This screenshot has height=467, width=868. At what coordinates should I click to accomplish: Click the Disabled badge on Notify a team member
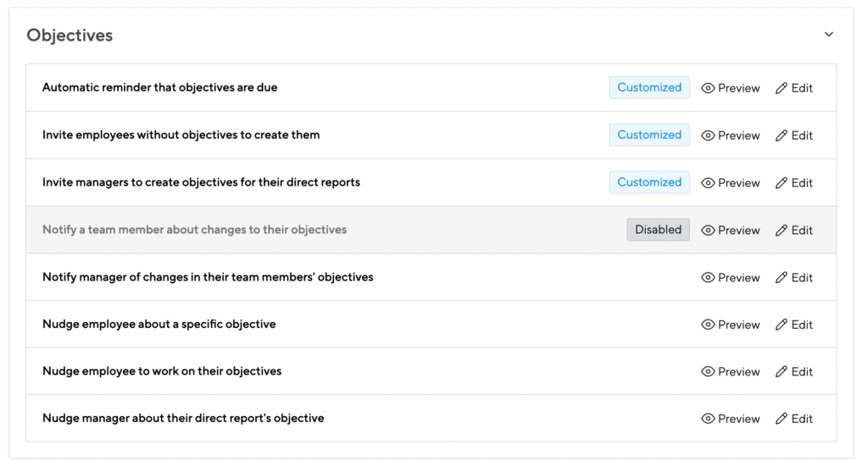click(658, 230)
